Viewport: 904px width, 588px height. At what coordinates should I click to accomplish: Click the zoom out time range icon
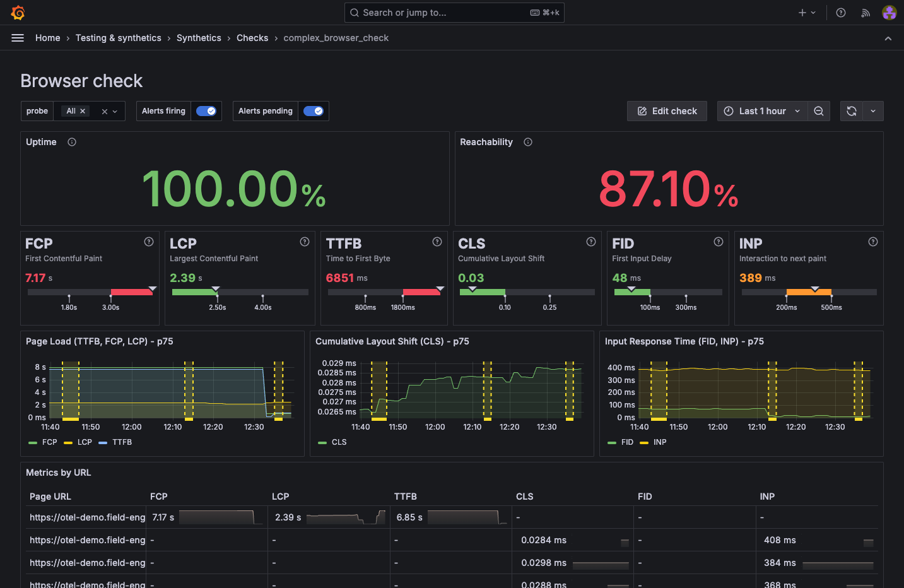pyautogui.click(x=818, y=110)
